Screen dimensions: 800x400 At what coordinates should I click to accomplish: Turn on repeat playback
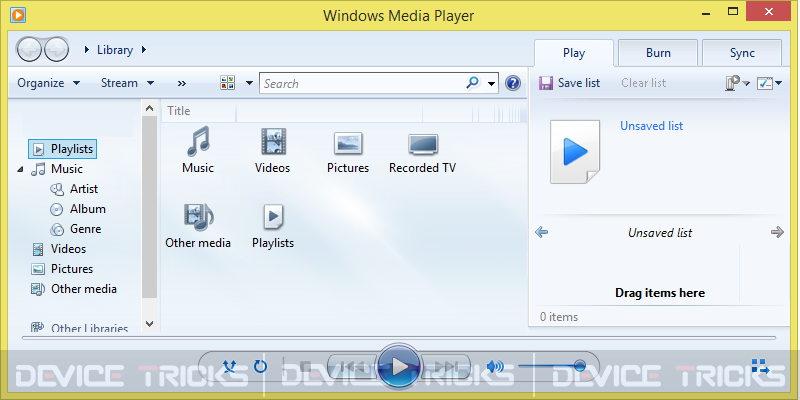point(260,366)
